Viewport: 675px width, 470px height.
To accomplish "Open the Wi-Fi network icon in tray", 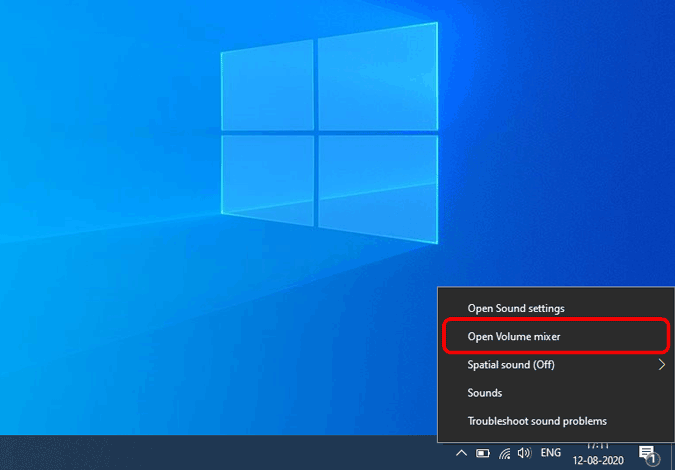I will (504, 453).
